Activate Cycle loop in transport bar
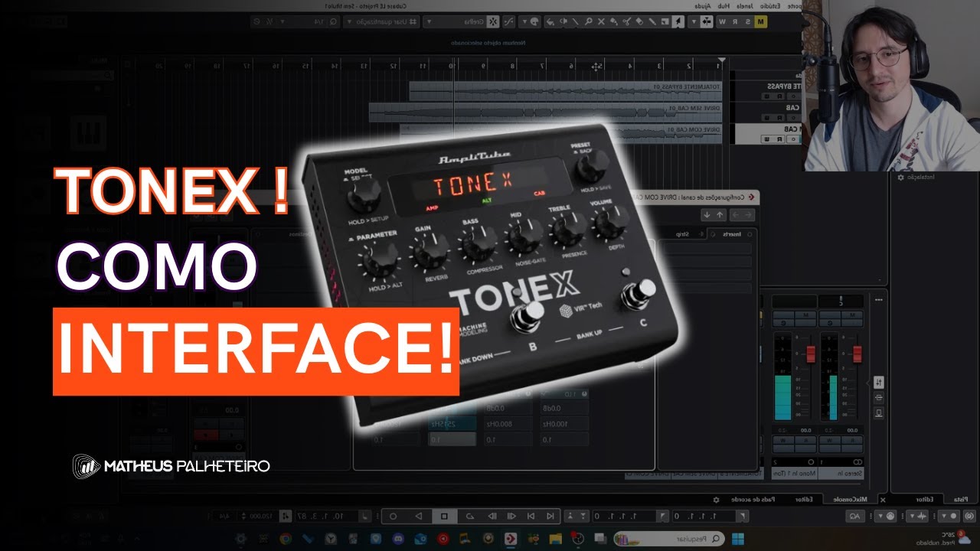 (x=470, y=516)
